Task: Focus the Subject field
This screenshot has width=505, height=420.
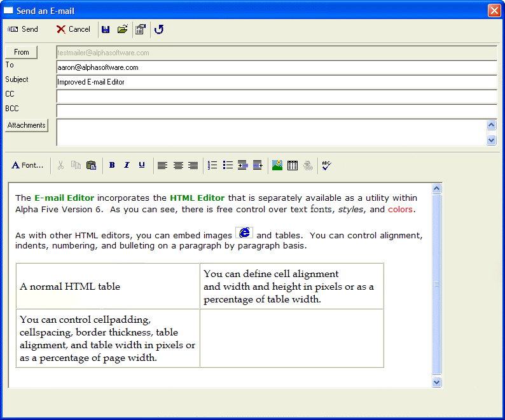Action: [277, 82]
